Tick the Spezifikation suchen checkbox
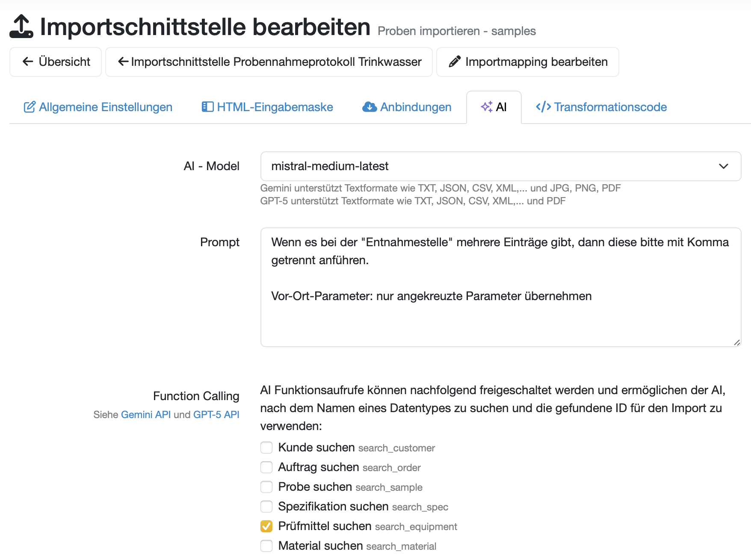The width and height of the screenshot is (751, 560). [x=266, y=507]
